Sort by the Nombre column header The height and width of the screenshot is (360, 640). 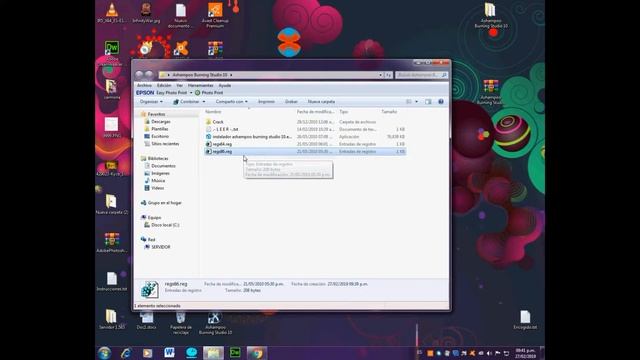tap(213, 112)
